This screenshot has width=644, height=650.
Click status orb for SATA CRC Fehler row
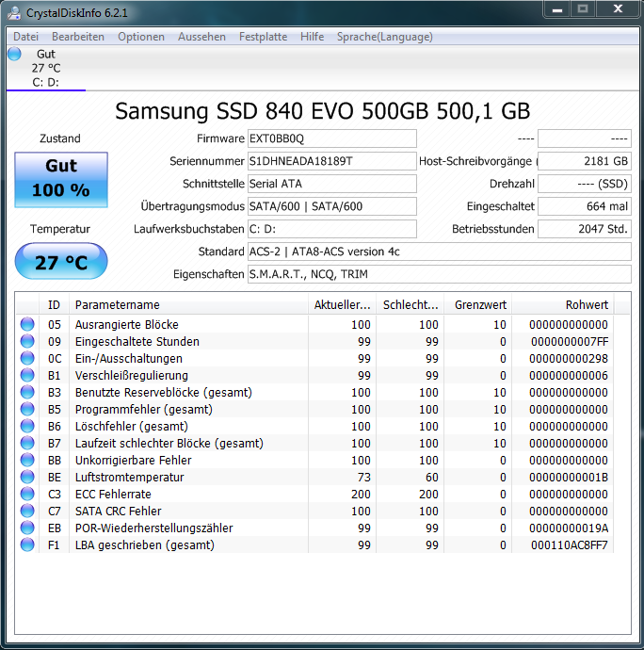point(27,512)
